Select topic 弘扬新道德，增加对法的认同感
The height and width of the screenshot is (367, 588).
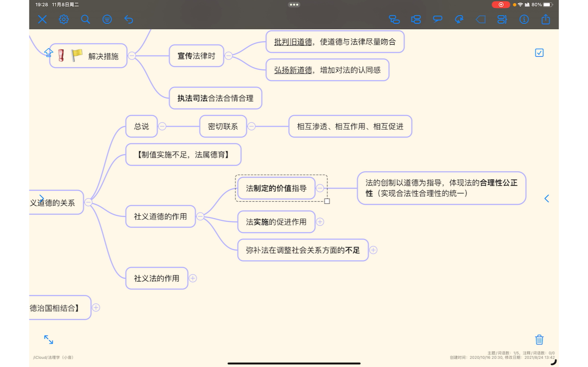click(x=327, y=70)
